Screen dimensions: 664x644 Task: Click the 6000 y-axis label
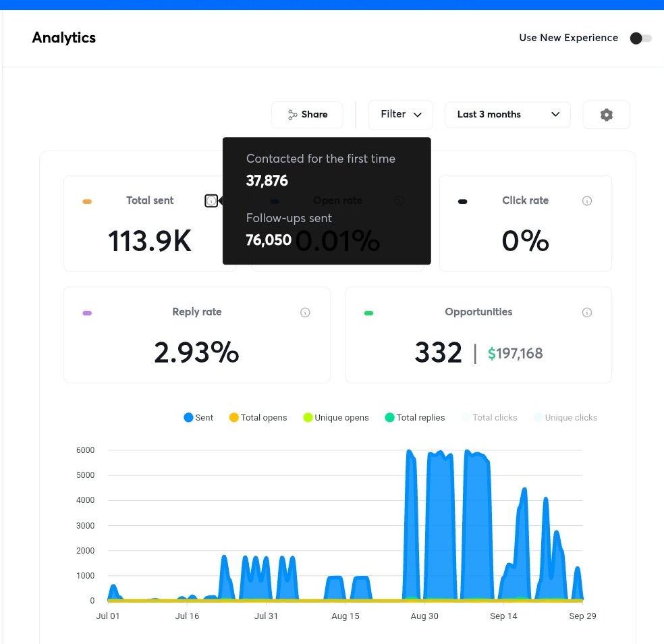85,450
